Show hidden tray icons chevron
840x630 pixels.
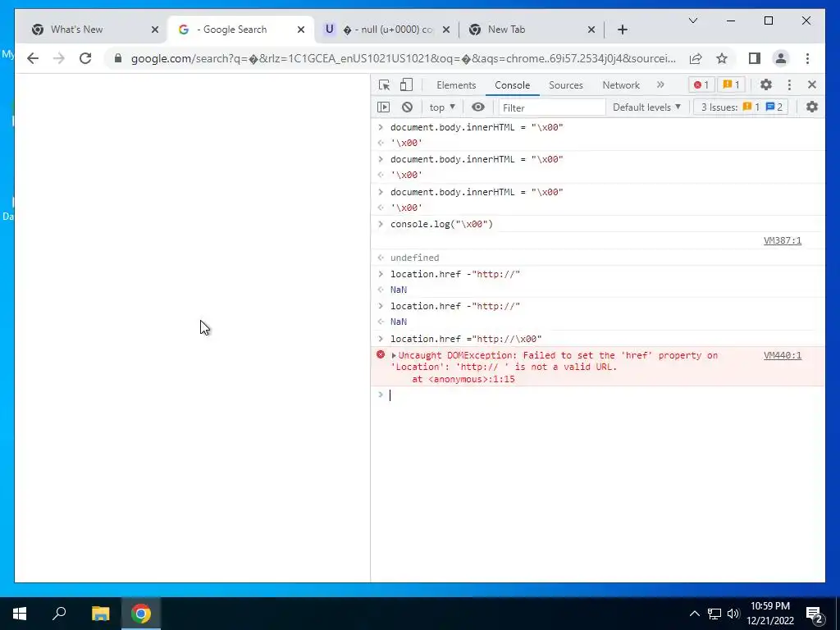click(694, 614)
